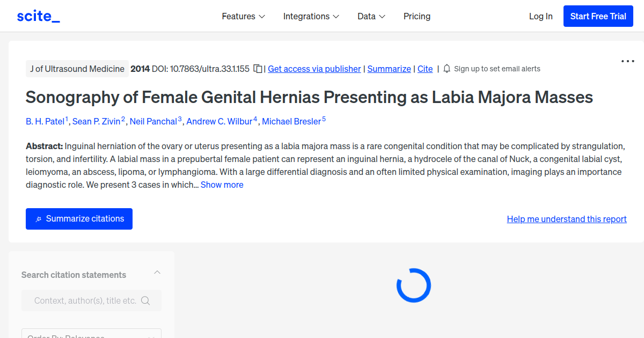Click the Cite link
The width and height of the screenshot is (644, 338).
[425, 69]
